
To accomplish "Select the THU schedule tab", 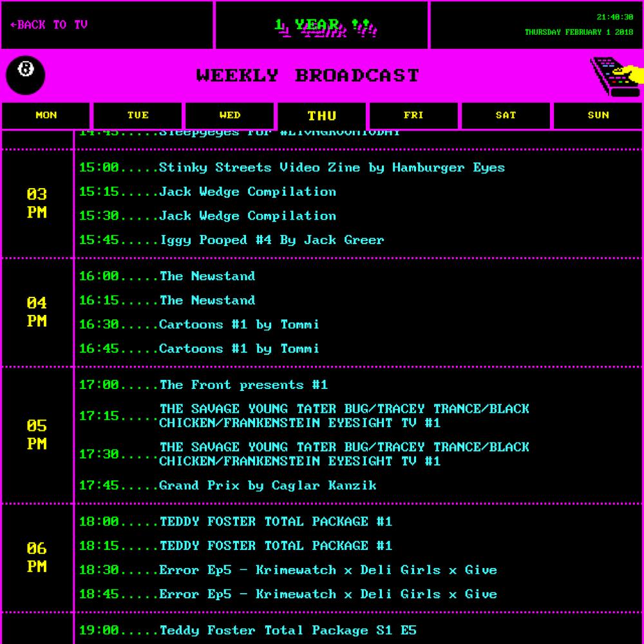I will pyautogui.click(x=322, y=116).
